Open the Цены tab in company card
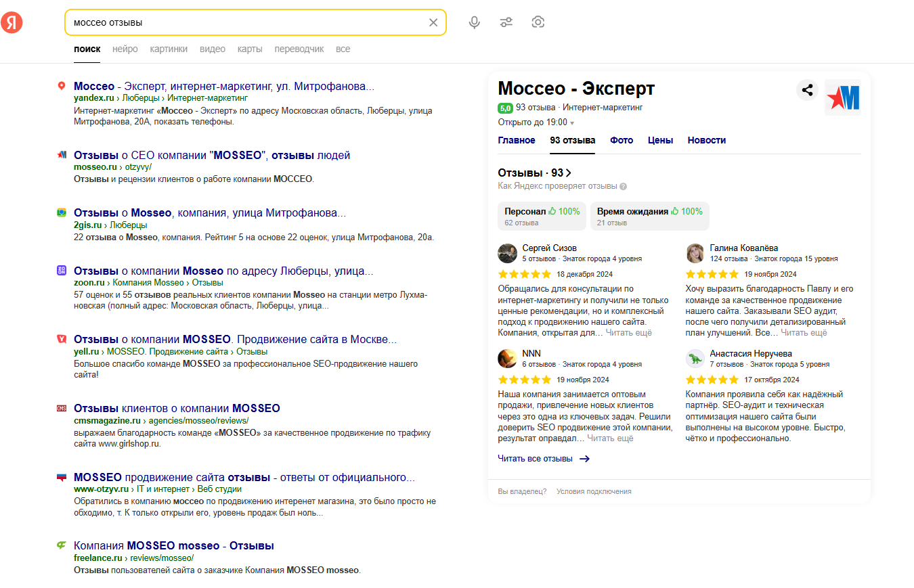914x588 pixels. 661,140
